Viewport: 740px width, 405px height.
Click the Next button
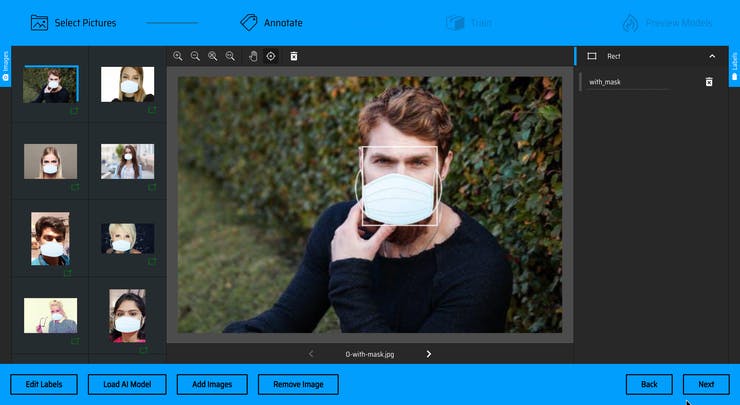[x=706, y=384]
